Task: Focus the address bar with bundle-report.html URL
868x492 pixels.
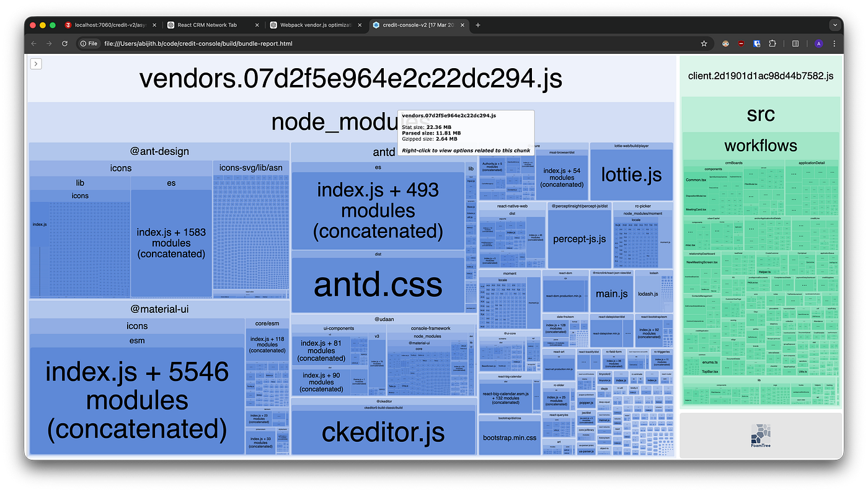Action: click(397, 43)
